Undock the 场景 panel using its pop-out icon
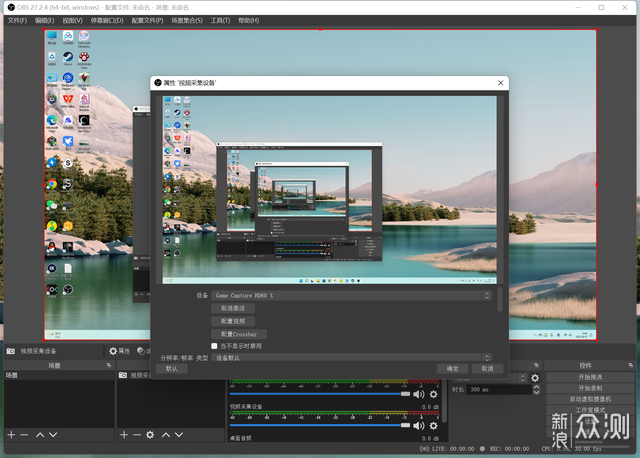This screenshot has height=458, width=640. (x=109, y=365)
